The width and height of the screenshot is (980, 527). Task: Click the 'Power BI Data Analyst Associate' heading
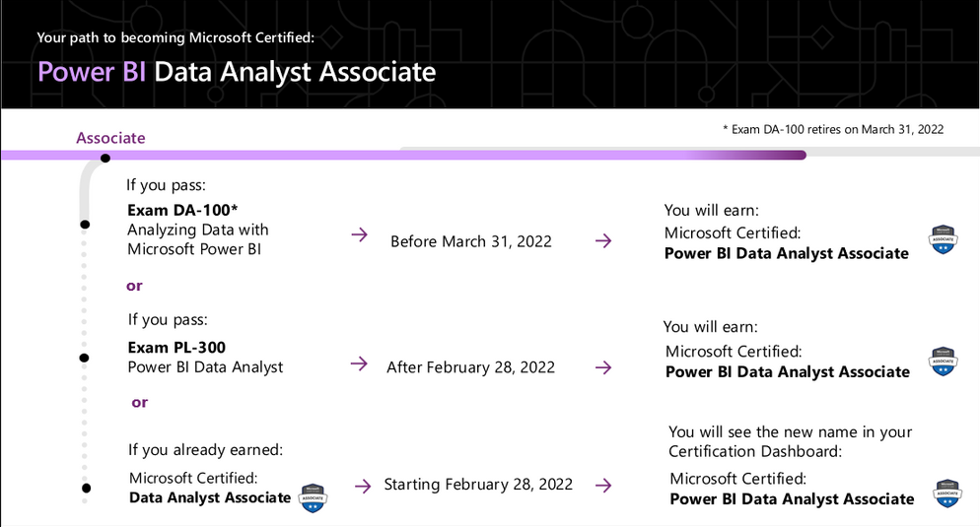(x=237, y=72)
